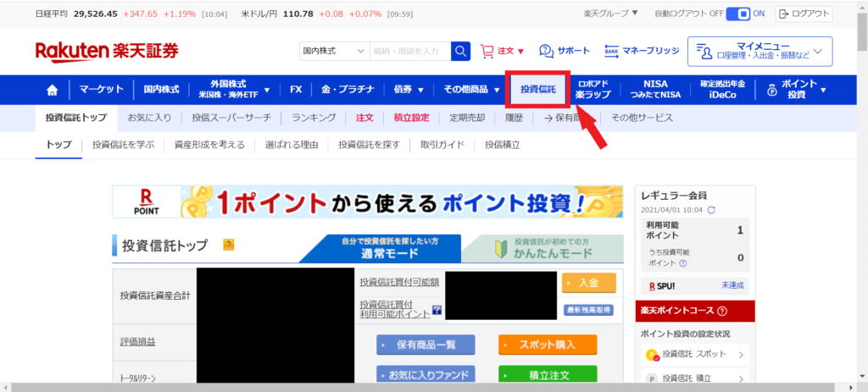
Task: Expand the 外国株式 menu
Action: coord(234,90)
